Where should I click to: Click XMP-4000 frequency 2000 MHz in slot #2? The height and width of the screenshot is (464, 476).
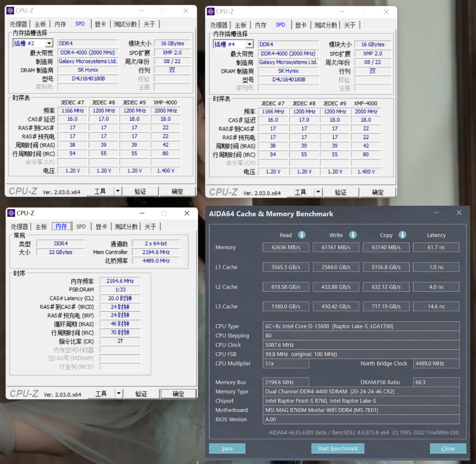(x=165, y=110)
